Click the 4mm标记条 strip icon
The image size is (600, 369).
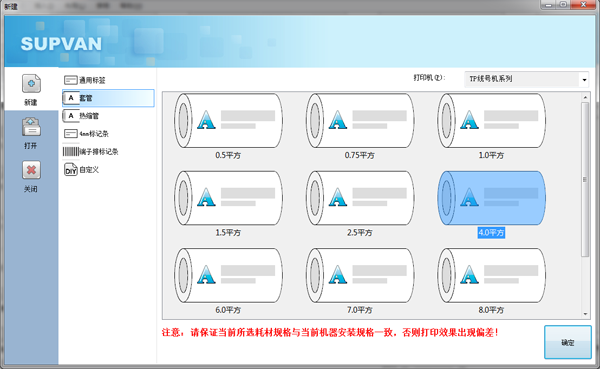tap(71, 134)
